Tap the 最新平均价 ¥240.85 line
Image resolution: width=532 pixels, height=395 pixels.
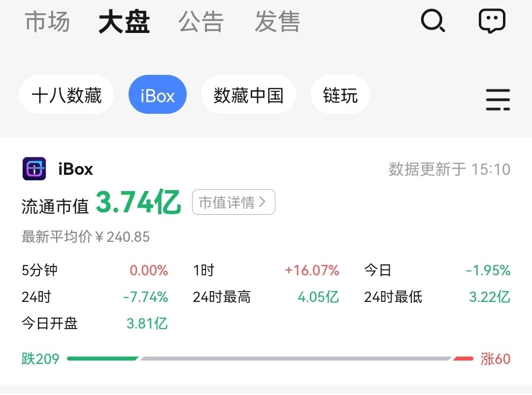(86, 236)
